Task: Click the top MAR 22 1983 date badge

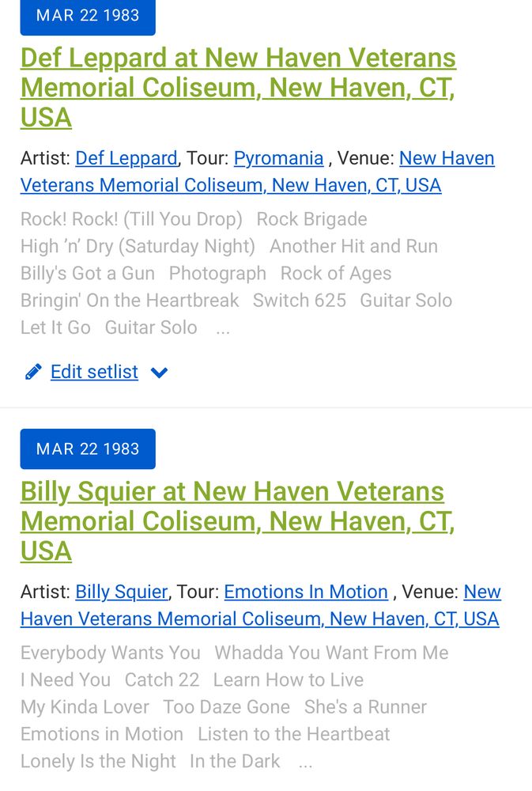Action: 88,16
